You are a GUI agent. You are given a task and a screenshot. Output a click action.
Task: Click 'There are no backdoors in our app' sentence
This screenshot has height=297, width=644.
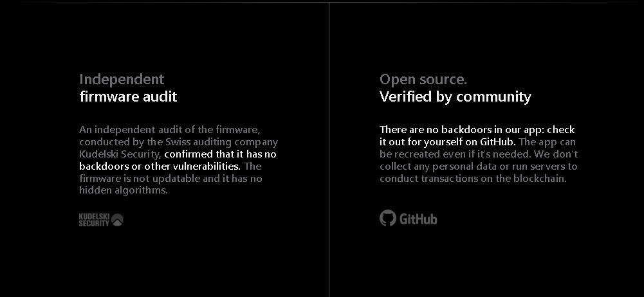coord(461,130)
